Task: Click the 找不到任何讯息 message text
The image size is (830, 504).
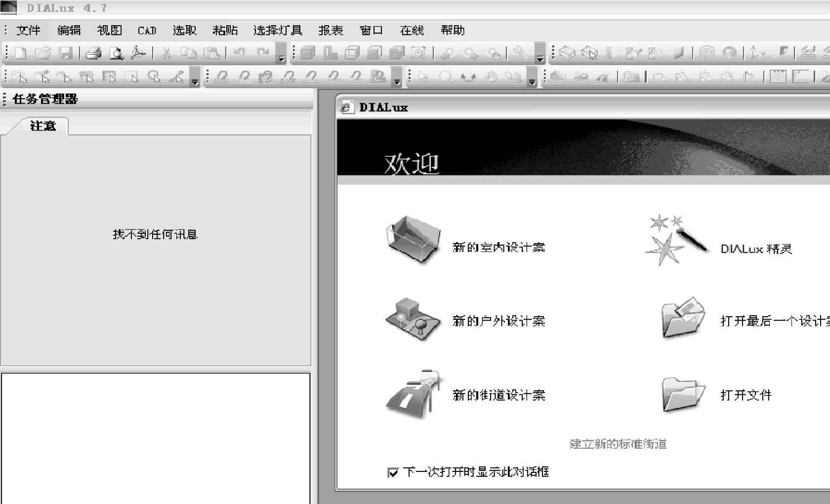Action: pyautogui.click(x=155, y=234)
